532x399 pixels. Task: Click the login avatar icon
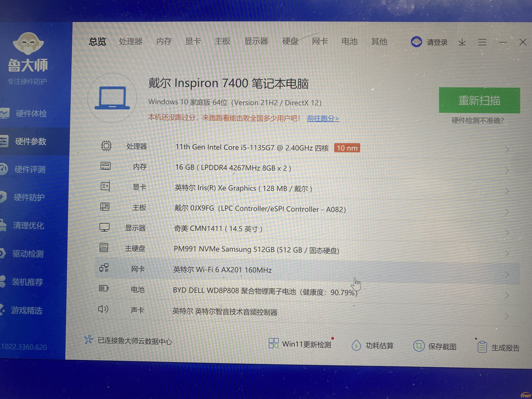(x=416, y=42)
